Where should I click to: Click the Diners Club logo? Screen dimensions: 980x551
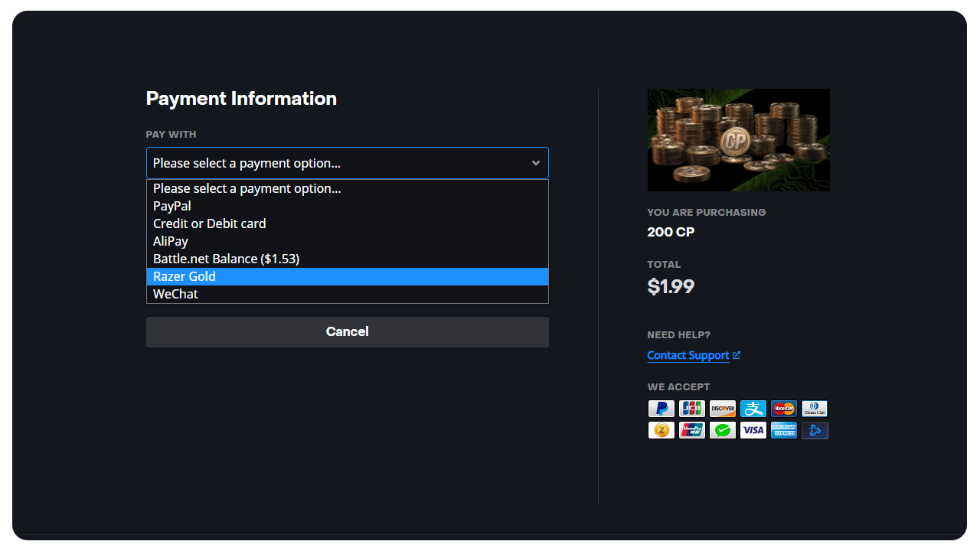pos(815,409)
